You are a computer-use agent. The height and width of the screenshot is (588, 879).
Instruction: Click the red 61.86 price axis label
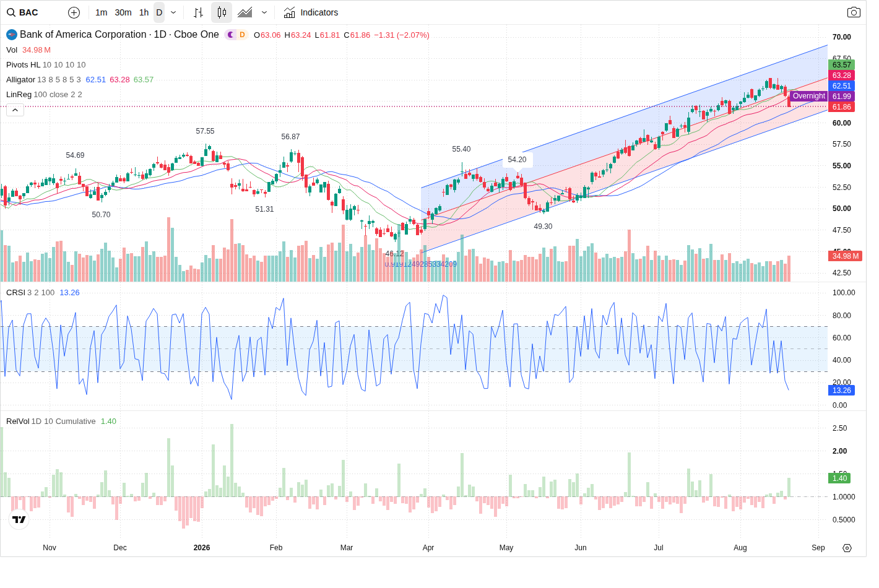click(842, 107)
